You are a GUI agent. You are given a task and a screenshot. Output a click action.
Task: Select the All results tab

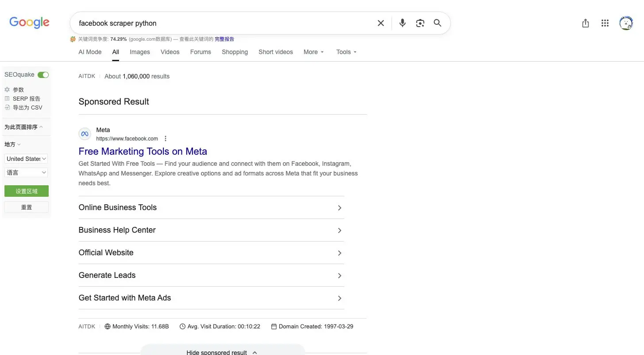116,52
